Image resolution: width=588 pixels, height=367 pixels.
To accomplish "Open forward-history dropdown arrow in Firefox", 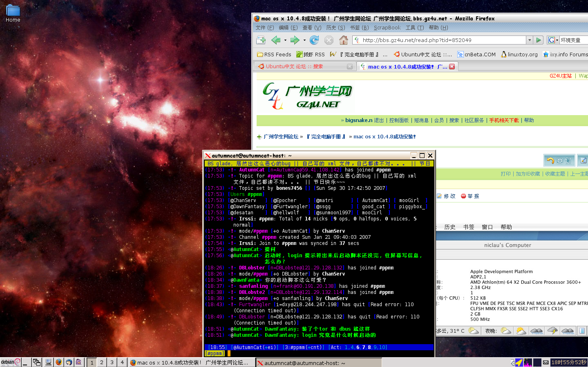I will coord(304,40).
